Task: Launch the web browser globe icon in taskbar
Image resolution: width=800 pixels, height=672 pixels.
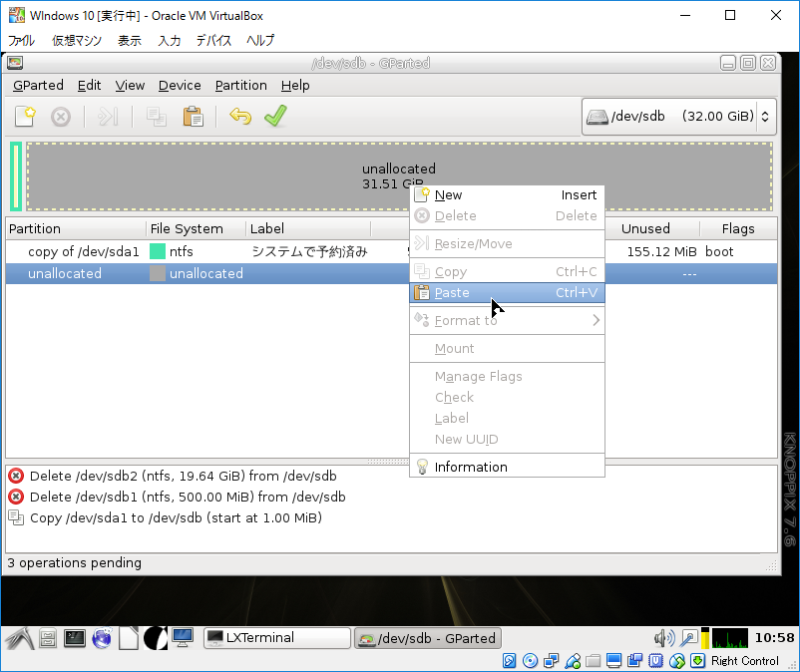Action: tap(102, 638)
